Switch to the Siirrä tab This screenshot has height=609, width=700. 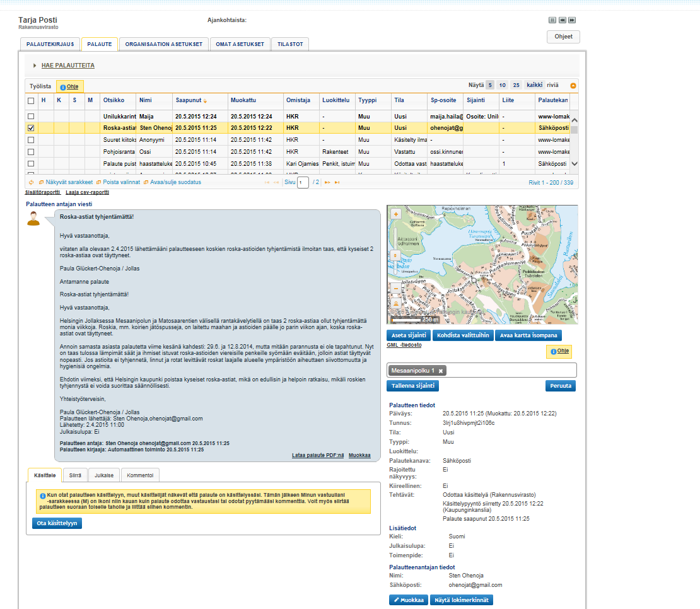coord(75,475)
